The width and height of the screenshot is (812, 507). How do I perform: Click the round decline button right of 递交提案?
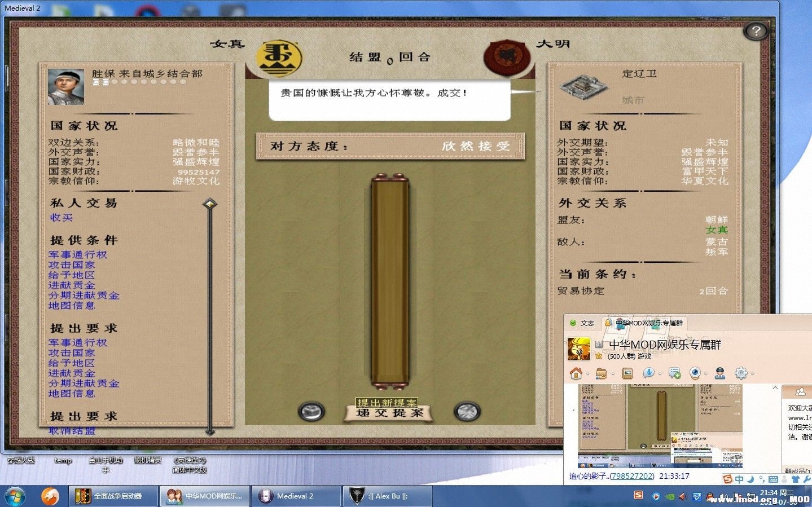(467, 412)
